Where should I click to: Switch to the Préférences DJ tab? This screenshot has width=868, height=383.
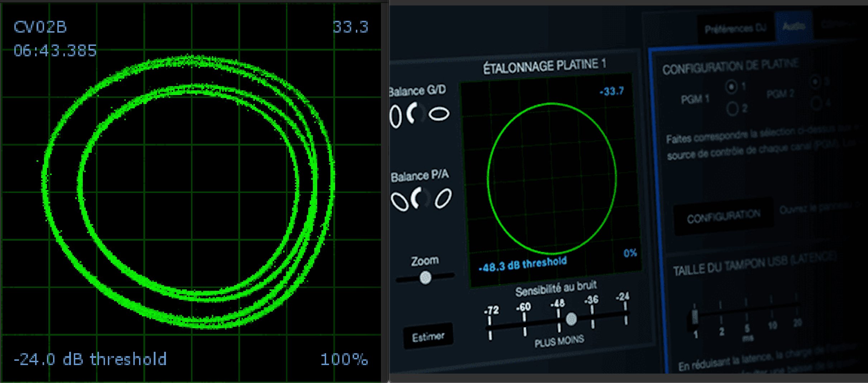click(735, 29)
